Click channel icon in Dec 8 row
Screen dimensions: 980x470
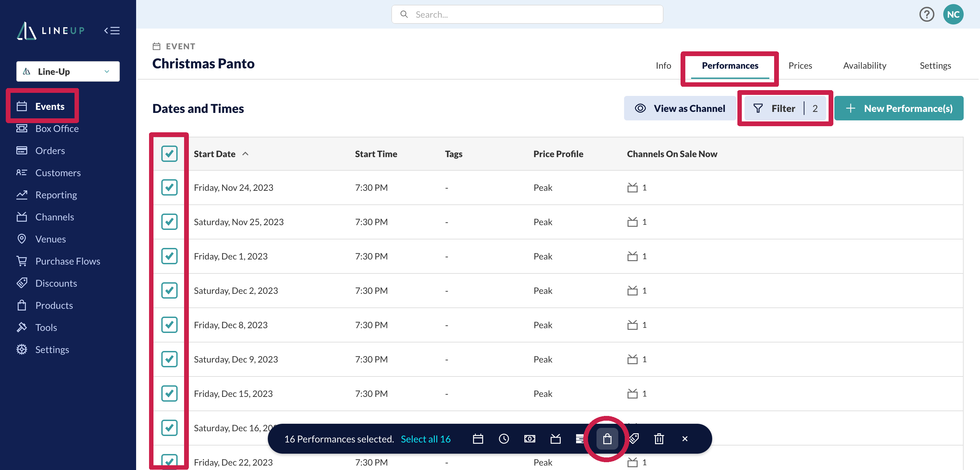point(632,325)
